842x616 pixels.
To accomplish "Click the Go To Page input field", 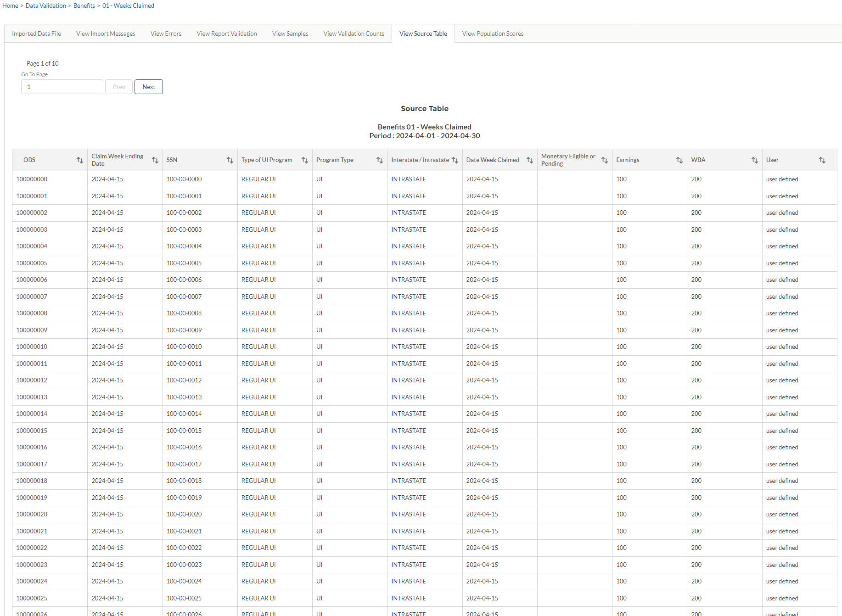I will [x=62, y=87].
